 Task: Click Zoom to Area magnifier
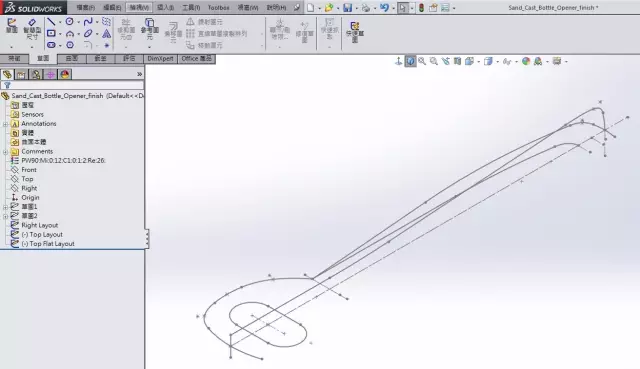(433, 61)
